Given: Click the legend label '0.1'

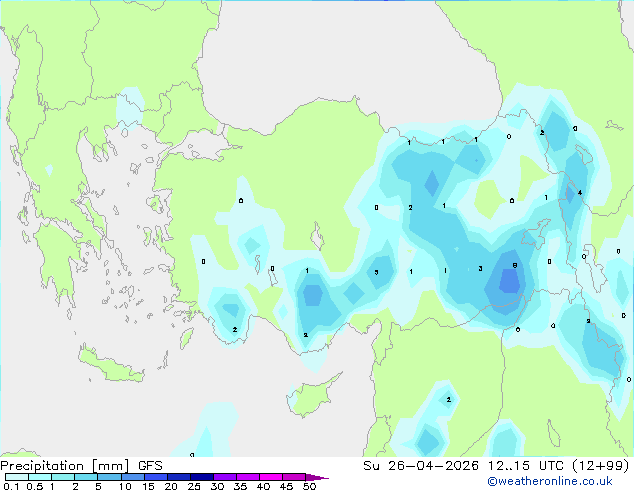Looking at the screenshot, I should pyautogui.click(x=11, y=486).
